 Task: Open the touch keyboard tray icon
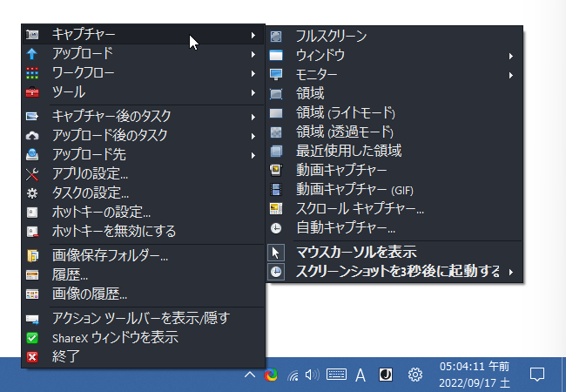pos(336,375)
